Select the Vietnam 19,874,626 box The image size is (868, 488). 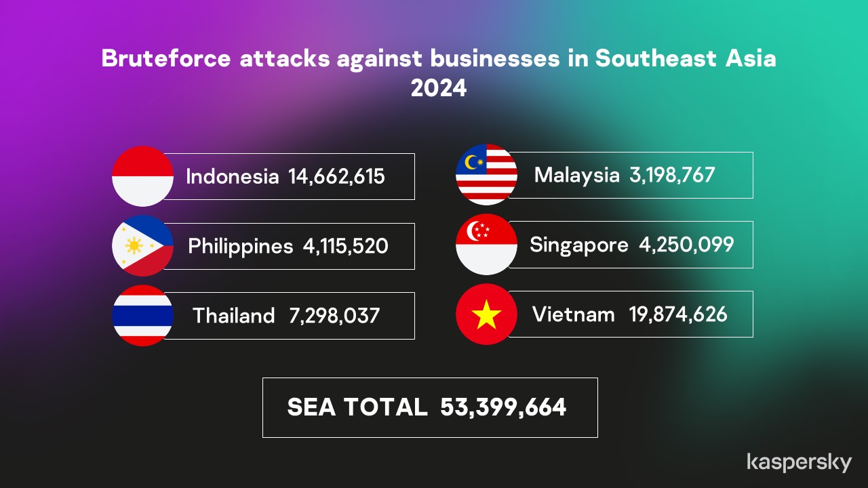[632, 314]
